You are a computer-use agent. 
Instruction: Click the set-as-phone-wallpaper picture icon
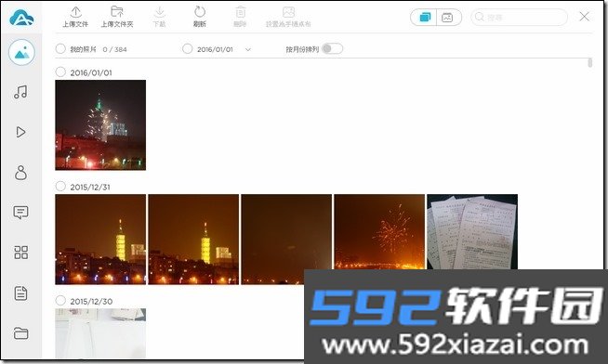tap(288, 12)
